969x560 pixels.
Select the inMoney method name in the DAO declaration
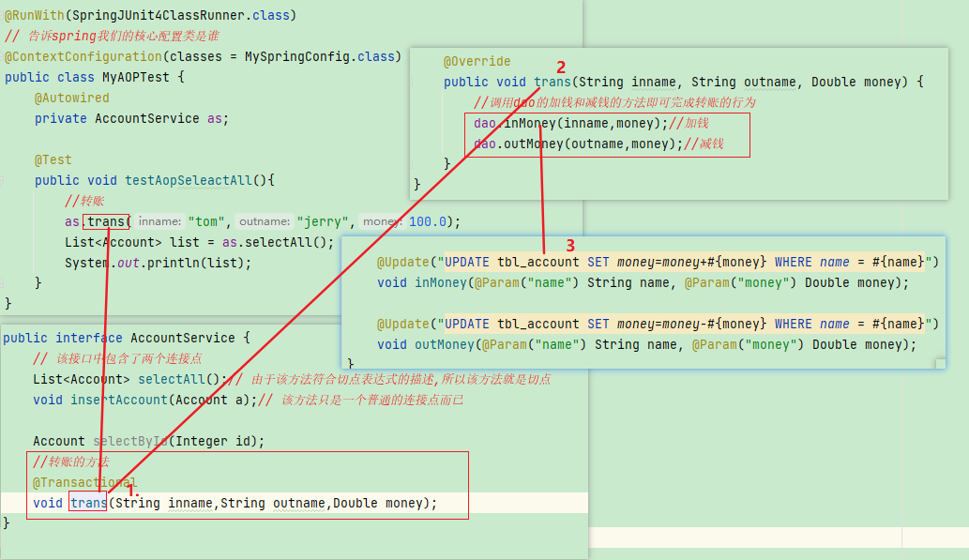coord(441,283)
